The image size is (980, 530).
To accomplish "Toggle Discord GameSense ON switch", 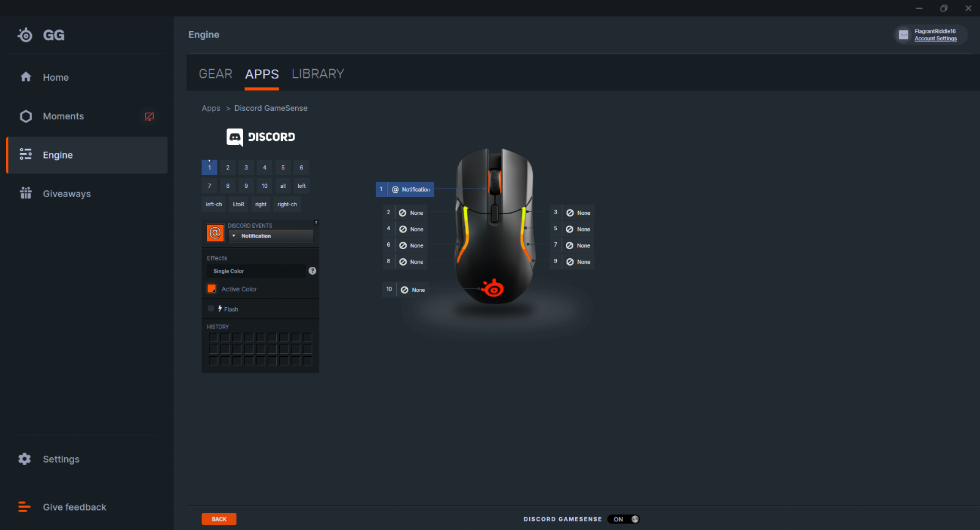I will click(624, 519).
